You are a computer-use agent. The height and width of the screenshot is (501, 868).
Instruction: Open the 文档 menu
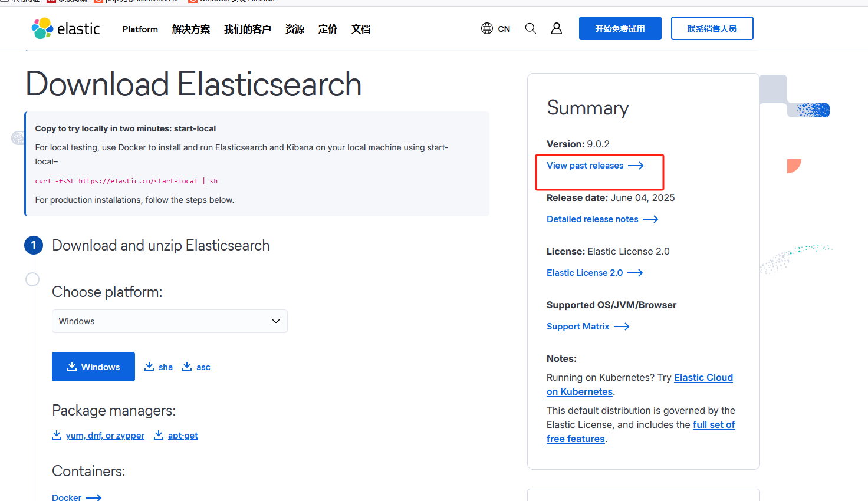tap(360, 29)
